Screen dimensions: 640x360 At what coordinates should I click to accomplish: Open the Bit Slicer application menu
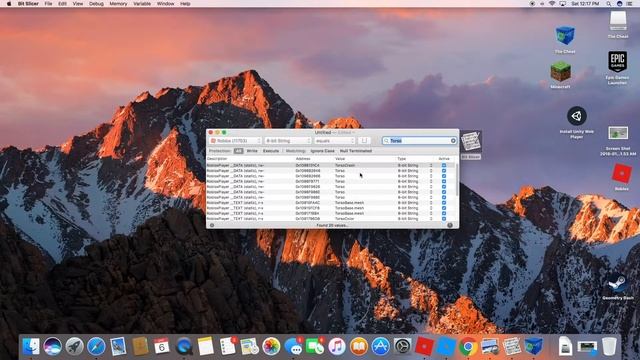[x=28, y=4]
